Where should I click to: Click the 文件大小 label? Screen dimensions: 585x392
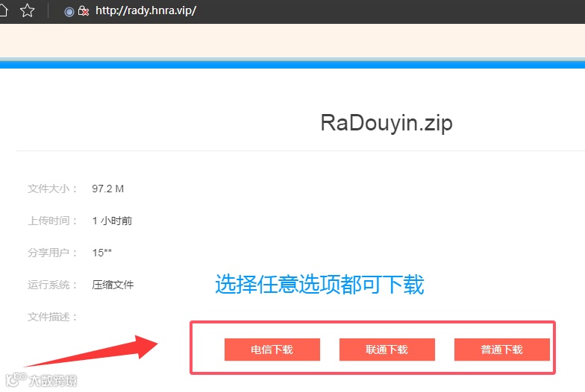[x=52, y=189]
